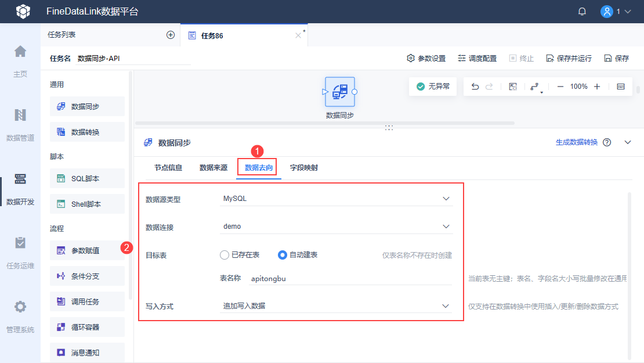Open 数据源类型 MySQL dropdown

tap(336, 199)
